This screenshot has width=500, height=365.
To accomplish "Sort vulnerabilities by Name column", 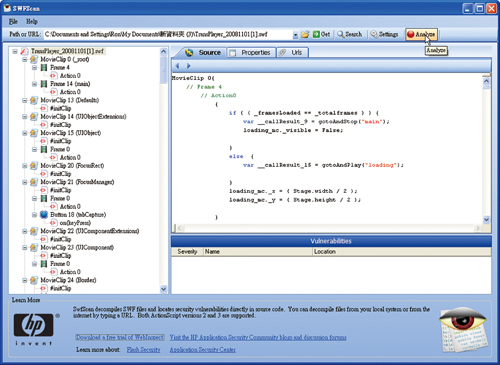I will [257, 252].
